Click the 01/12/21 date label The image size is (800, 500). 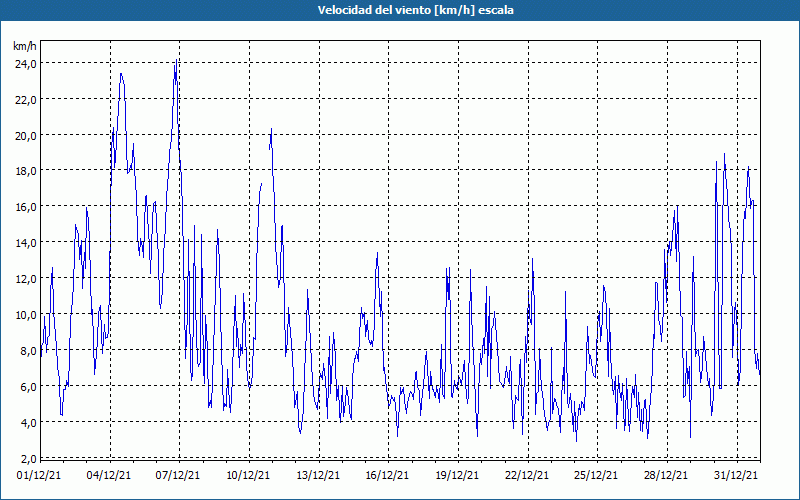pos(39,476)
